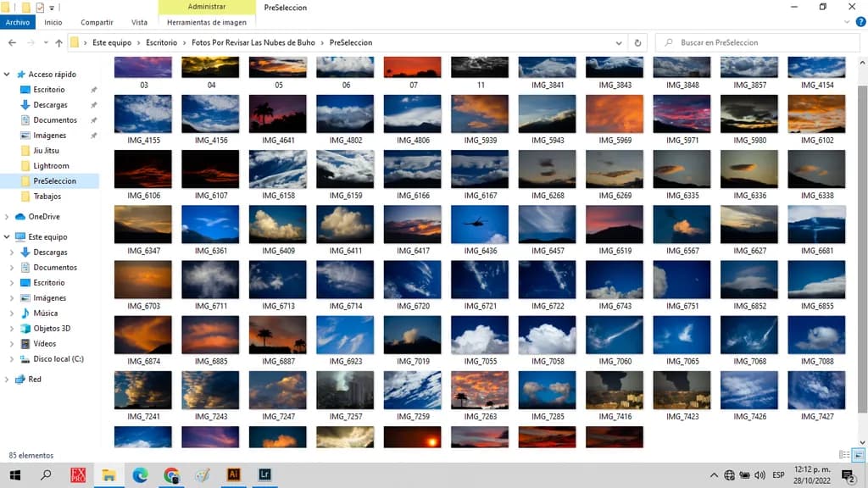The image size is (868, 488).
Task: Click the Administrar contextual tab
Action: click(x=207, y=7)
